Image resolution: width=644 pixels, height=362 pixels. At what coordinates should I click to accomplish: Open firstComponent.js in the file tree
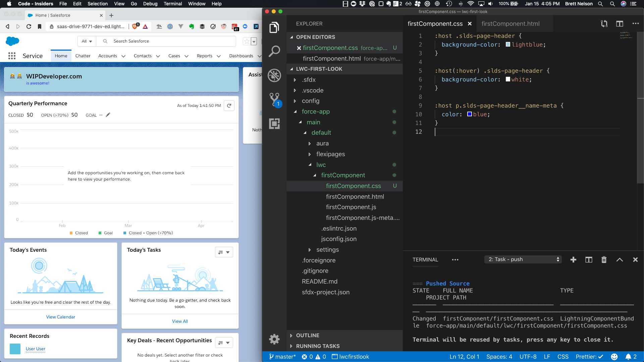[x=351, y=207]
